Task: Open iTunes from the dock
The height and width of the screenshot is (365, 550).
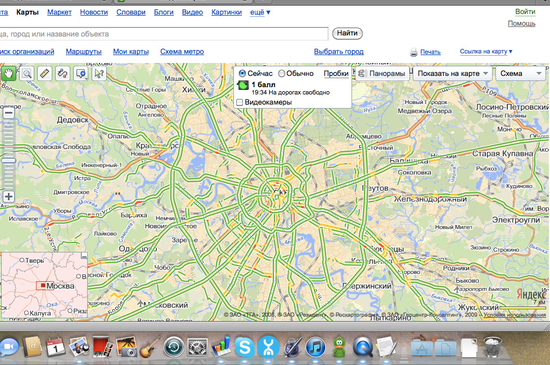Action: click(316, 347)
